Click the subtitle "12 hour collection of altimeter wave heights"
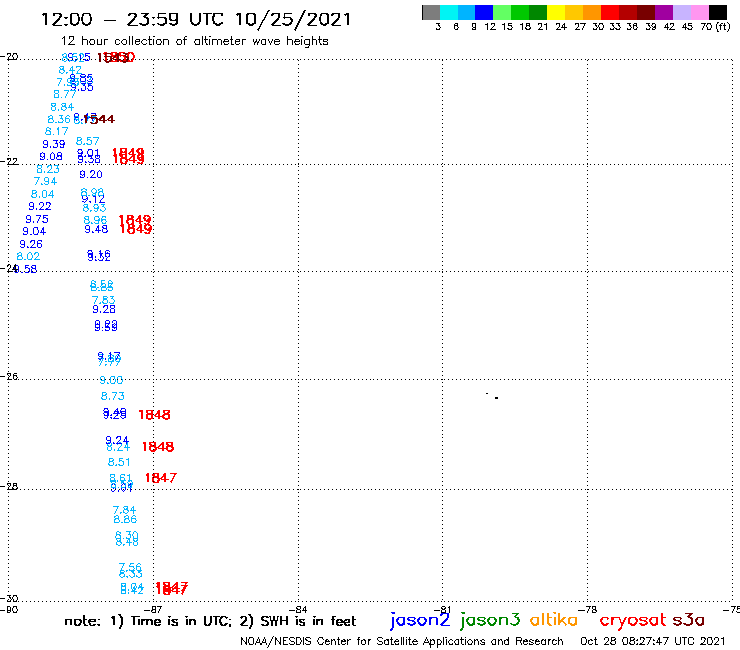This screenshot has width=740, height=650. (x=194, y=41)
